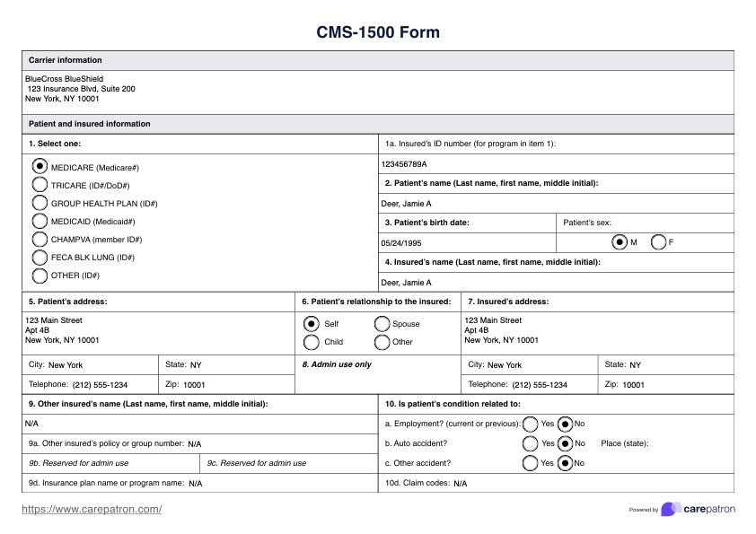Mark Yes for Auto accident
The width and height of the screenshot is (756, 534).
tap(531, 443)
